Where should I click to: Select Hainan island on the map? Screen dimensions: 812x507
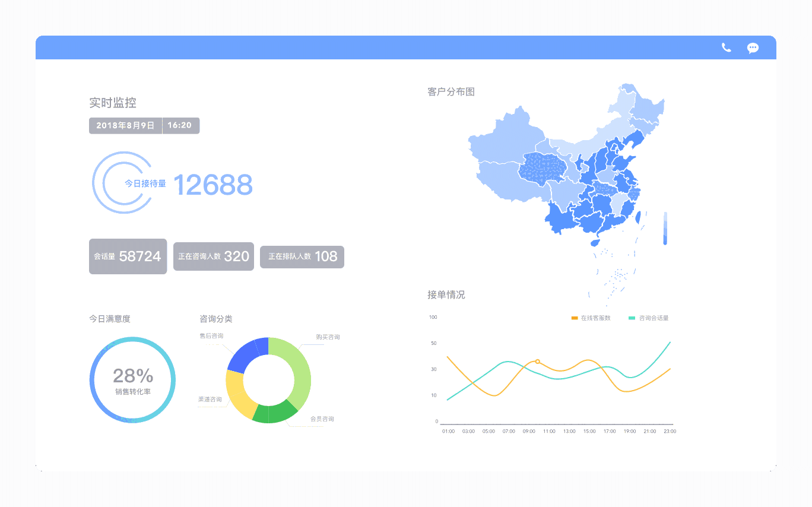pos(595,242)
